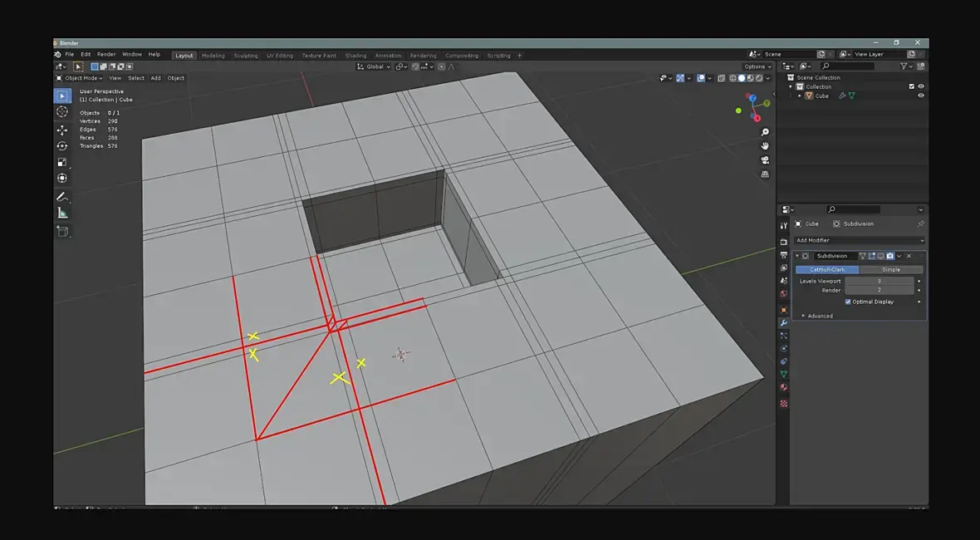Open the Object Mode dropdown
This screenshot has height=540, width=980.
coord(80,78)
